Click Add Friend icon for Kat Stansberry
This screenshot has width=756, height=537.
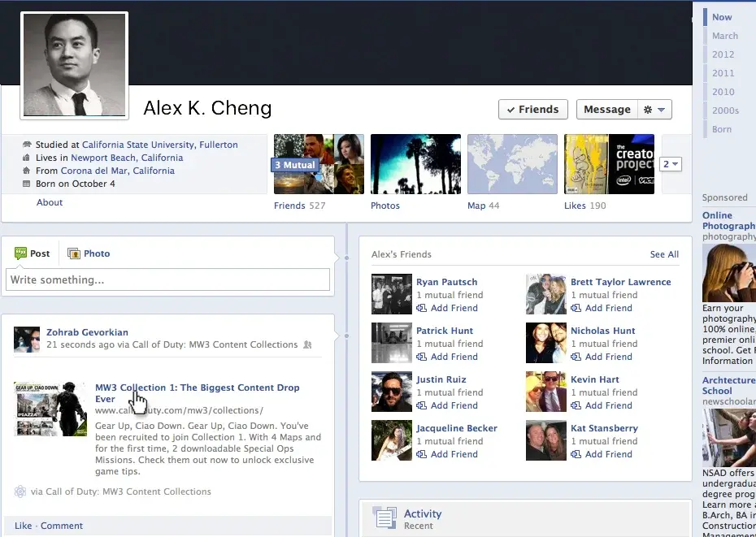tap(576, 454)
